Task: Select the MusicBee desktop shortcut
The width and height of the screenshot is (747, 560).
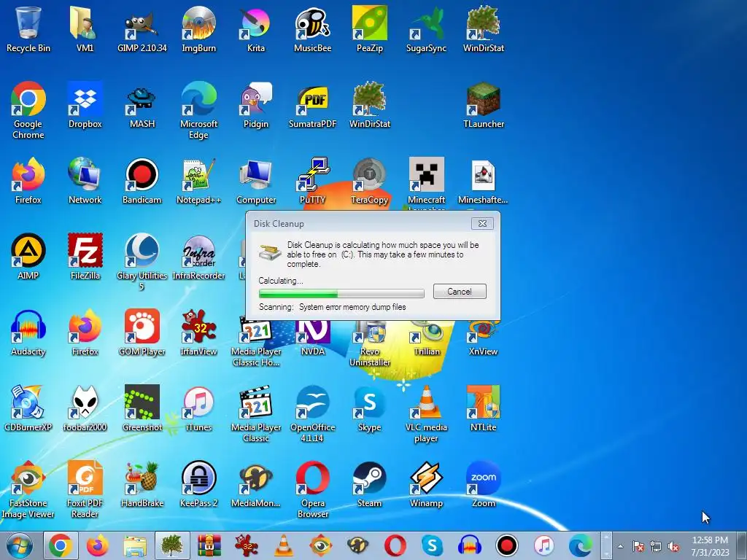Action: tap(312, 29)
